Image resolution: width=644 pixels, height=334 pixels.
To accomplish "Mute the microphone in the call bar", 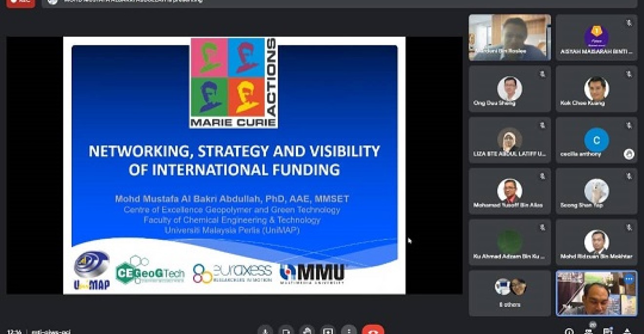I will (x=265, y=331).
